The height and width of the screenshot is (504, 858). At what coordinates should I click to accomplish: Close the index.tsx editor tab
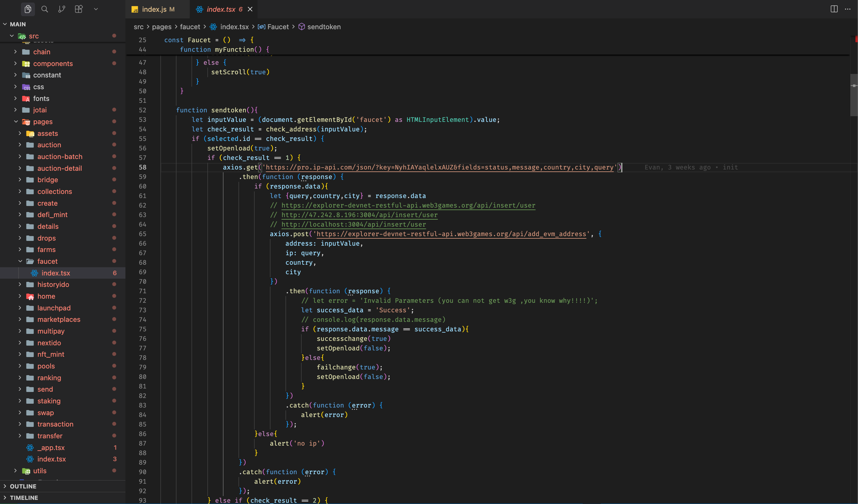click(250, 10)
